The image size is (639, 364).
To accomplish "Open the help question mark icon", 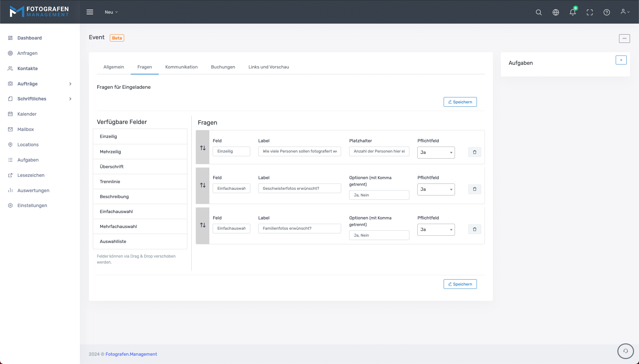I will (606, 12).
